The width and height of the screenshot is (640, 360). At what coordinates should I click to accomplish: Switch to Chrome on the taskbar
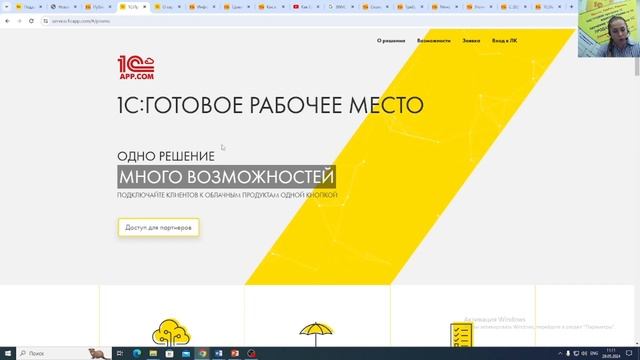202,353
